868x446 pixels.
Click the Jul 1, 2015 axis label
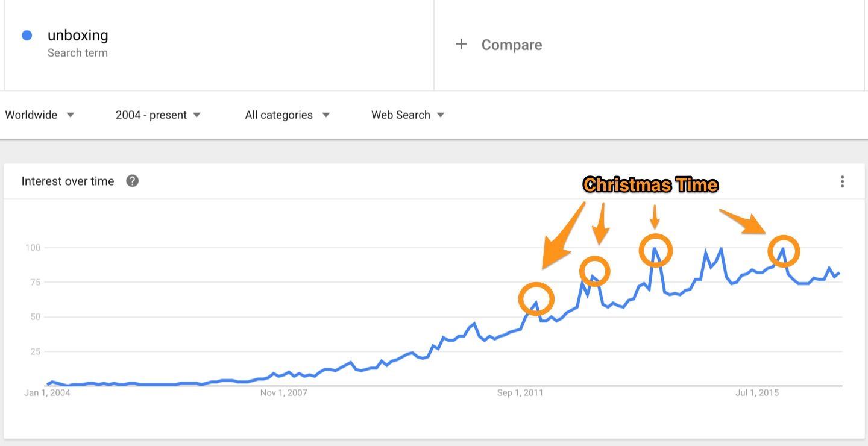(757, 393)
